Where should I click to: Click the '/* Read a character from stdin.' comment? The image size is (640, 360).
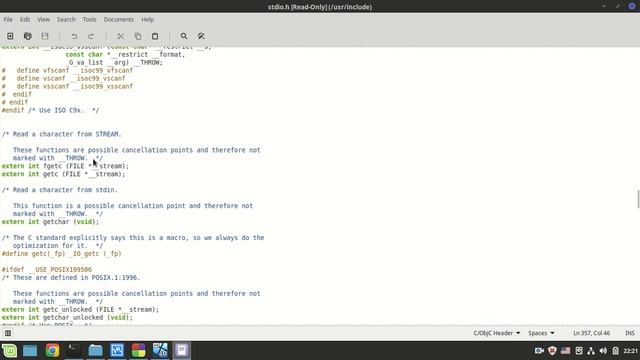pyautogui.click(x=60, y=190)
